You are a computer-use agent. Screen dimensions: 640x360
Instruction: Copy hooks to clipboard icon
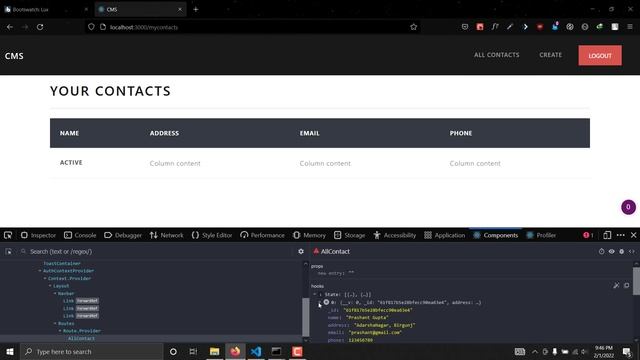[x=627, y=285]
